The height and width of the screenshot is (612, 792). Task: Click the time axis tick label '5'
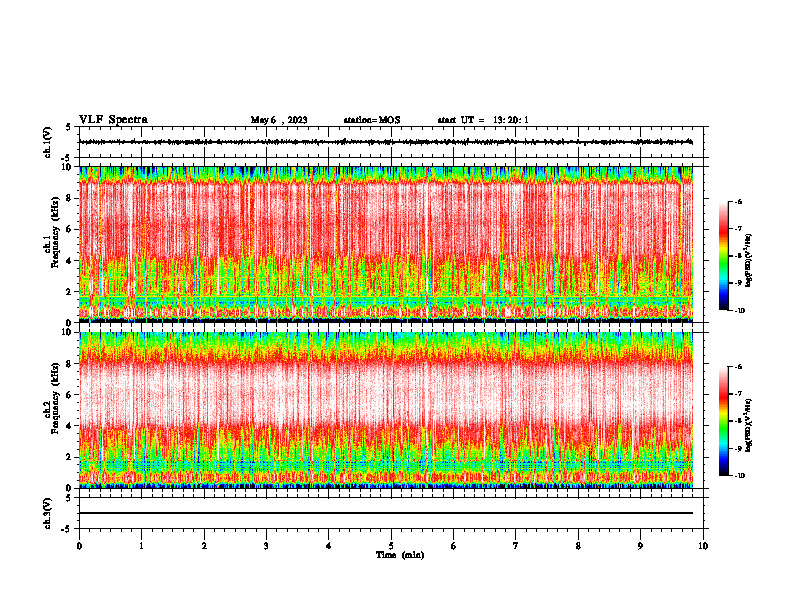point(391,546)
